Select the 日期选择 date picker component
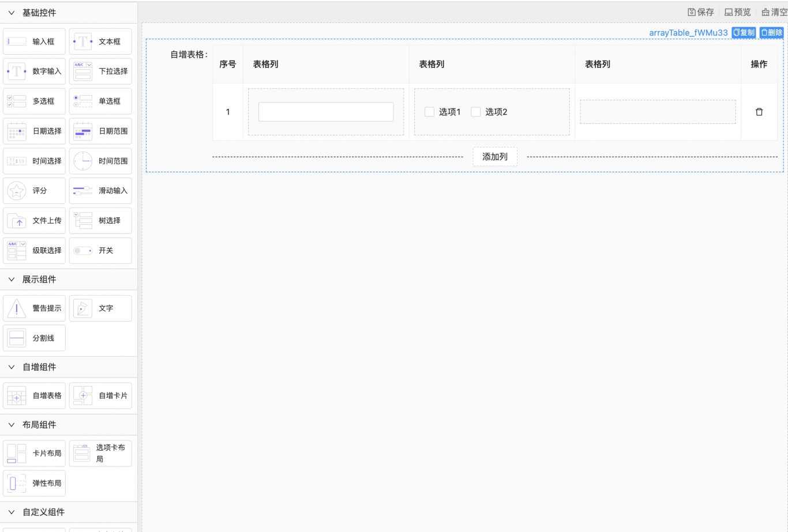Screen dimensions: 788x532 (x=34, y=131)
